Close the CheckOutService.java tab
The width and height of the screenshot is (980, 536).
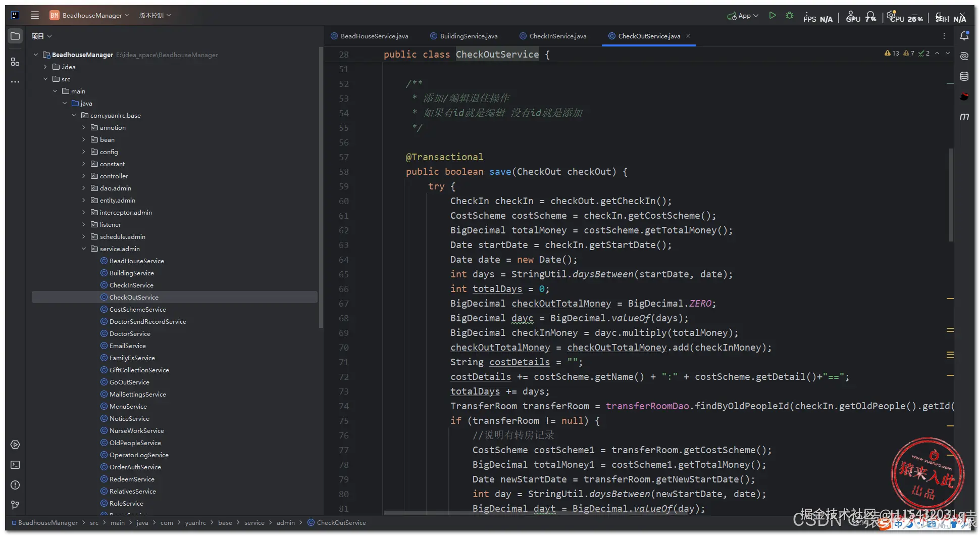pyautogui.click(x=688, y=36)
